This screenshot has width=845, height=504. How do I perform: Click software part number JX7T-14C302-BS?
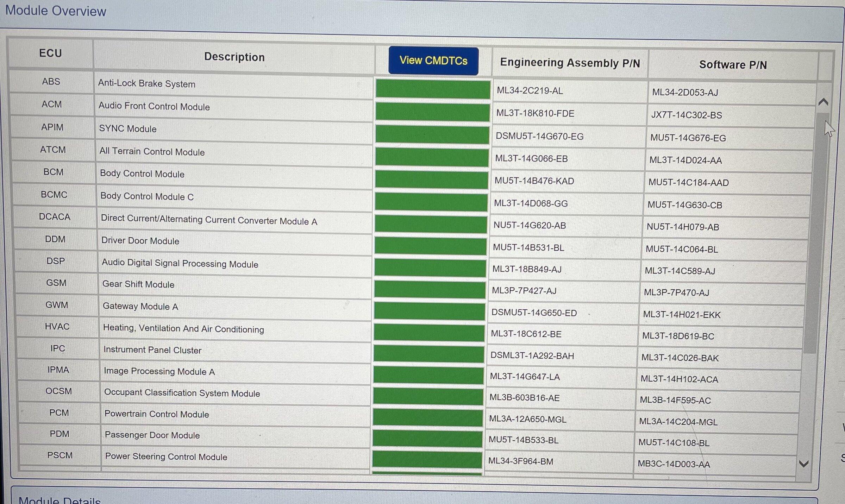click(x=687, y=115)
